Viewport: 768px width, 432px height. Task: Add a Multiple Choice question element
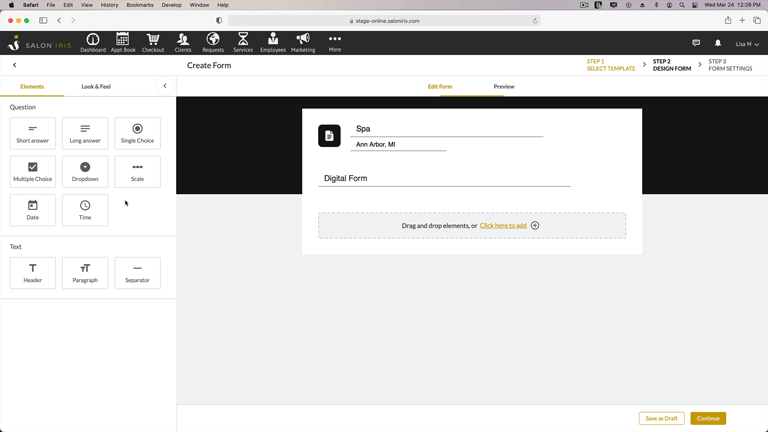(33, 171)
